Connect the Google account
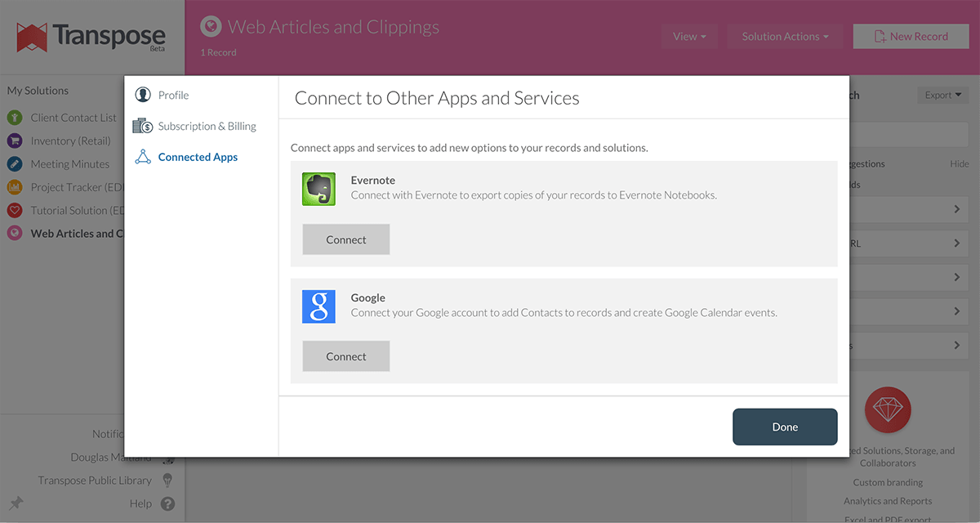The width and height of the screenshot is (980, 523). coord(346,356)
